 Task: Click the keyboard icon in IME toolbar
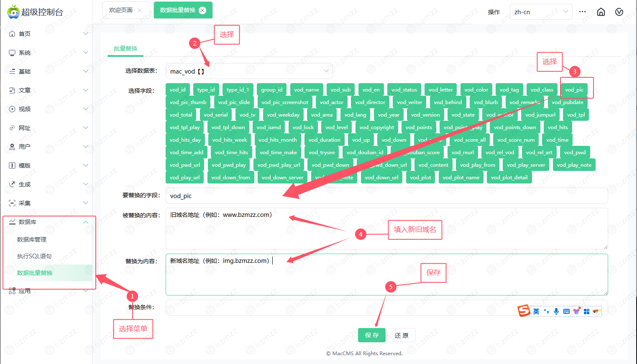point(566,311)
